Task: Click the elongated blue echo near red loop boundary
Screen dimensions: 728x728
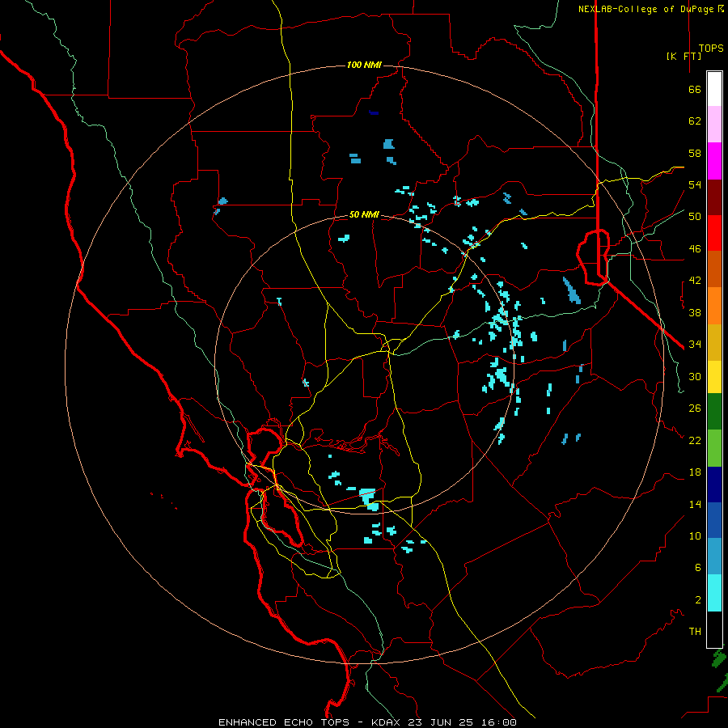Action: [x=572, y=290]
